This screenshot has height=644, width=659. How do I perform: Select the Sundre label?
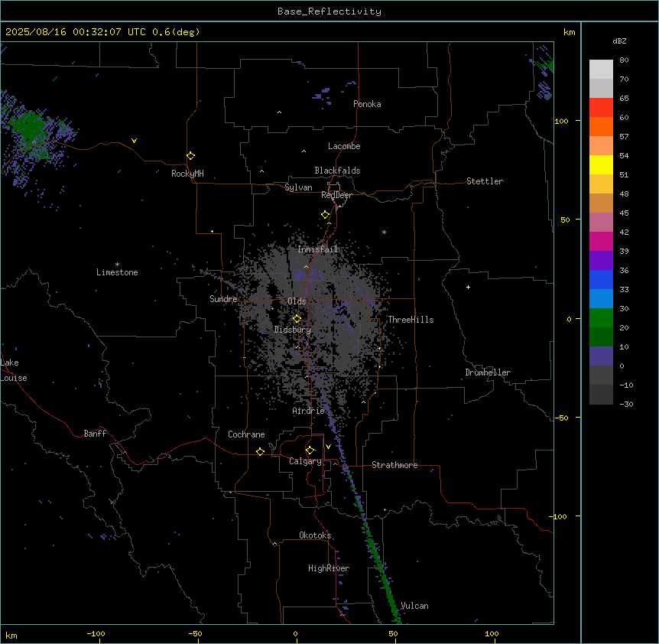coord(223,299)
